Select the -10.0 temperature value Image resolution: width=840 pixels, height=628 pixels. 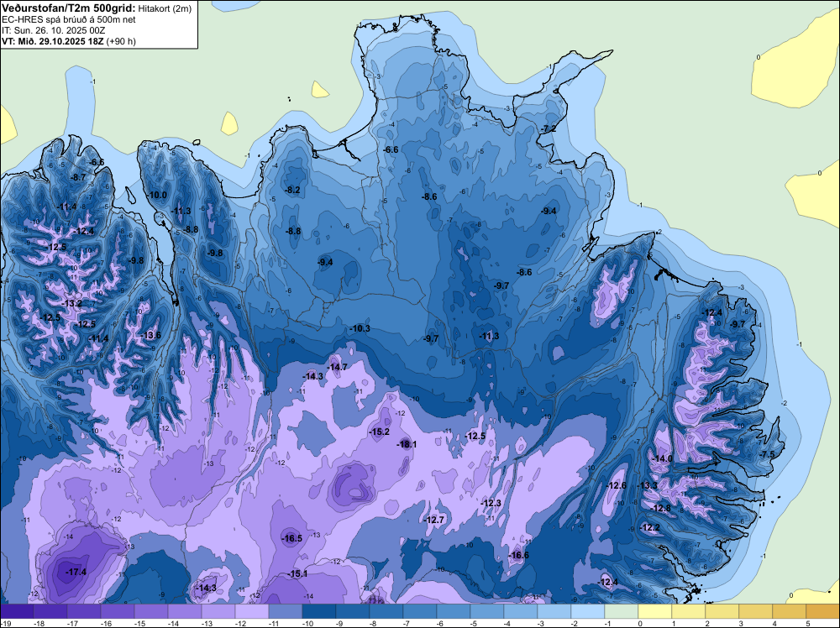click(x=157, y=195)
